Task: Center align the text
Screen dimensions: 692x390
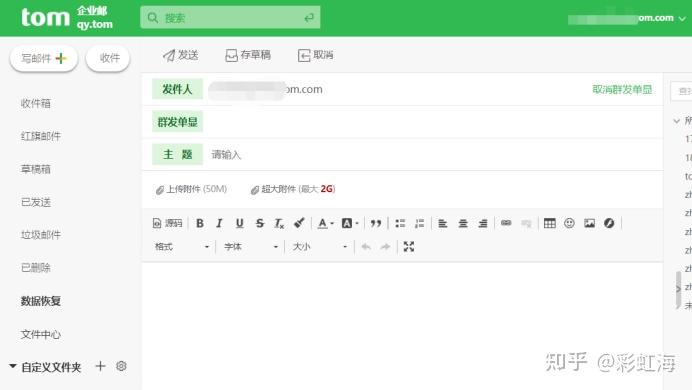Action: coord(463,223)
